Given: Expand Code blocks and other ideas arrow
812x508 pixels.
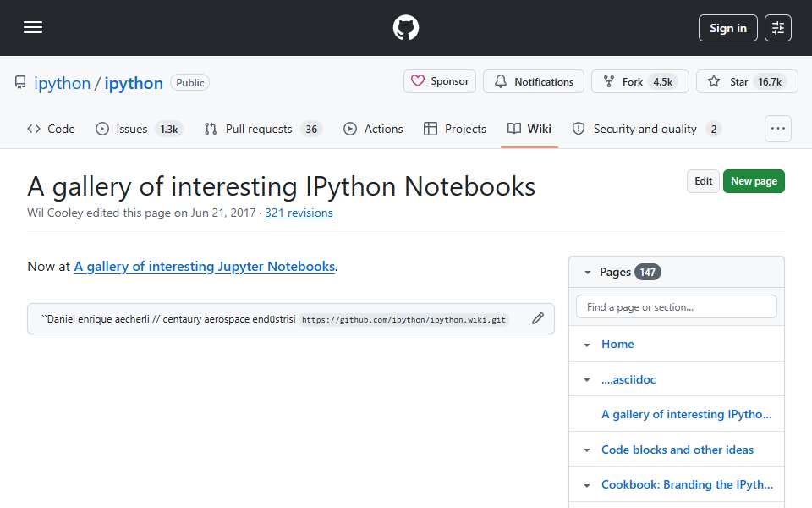Looking at the screenshot, I should tap(587, 450).
